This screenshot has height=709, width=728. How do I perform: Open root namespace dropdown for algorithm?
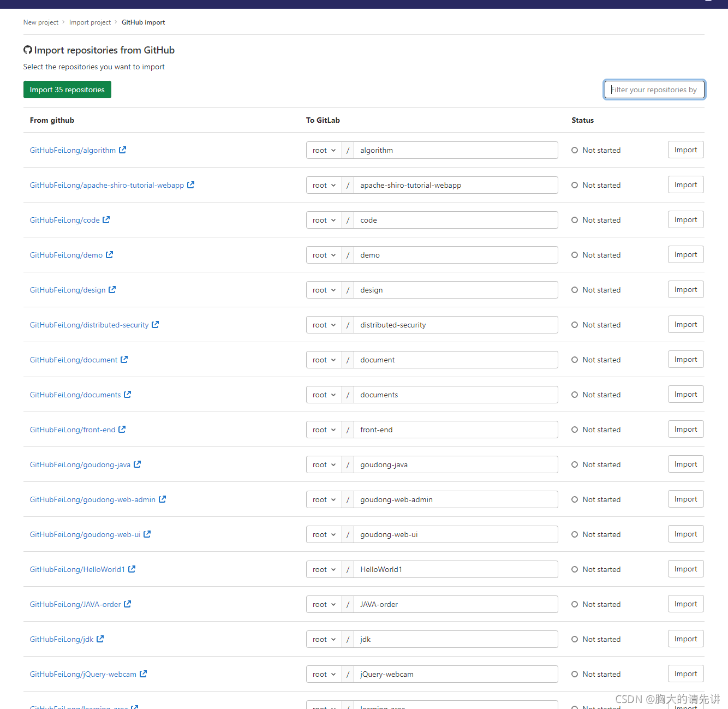[x=324, y=150]
